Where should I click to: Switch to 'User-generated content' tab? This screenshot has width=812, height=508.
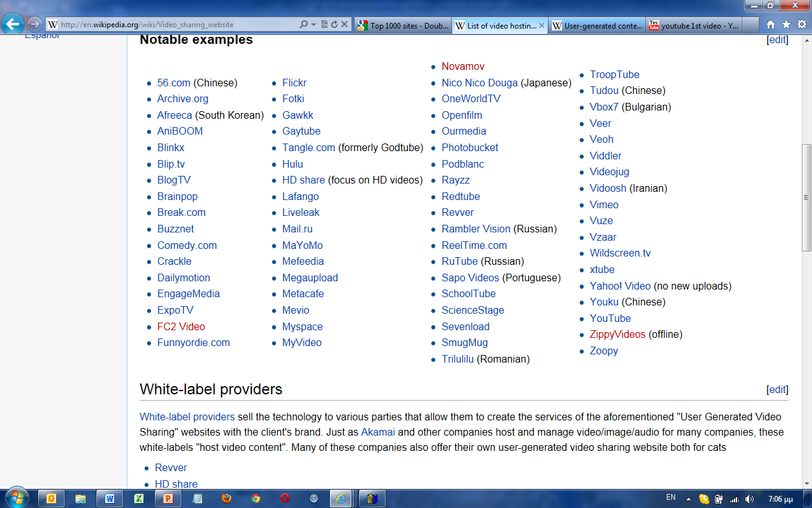click(597, 25)
